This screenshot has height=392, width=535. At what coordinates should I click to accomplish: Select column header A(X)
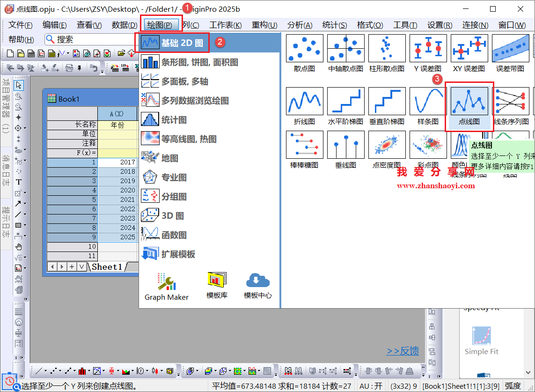pos(117,114)
